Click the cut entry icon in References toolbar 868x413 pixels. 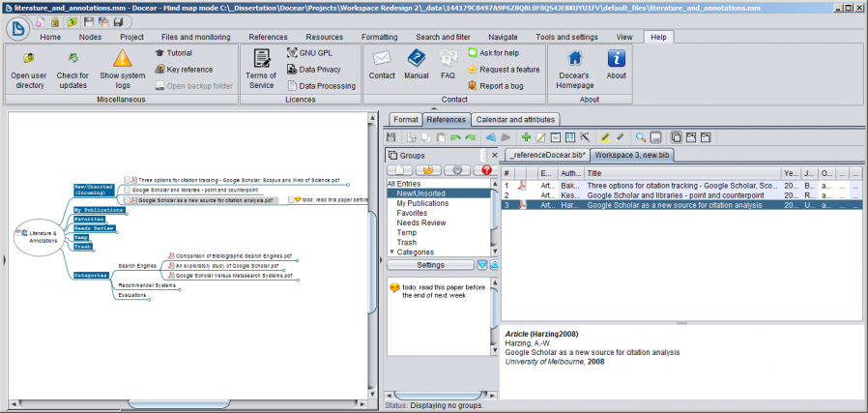tap(411, 137)
